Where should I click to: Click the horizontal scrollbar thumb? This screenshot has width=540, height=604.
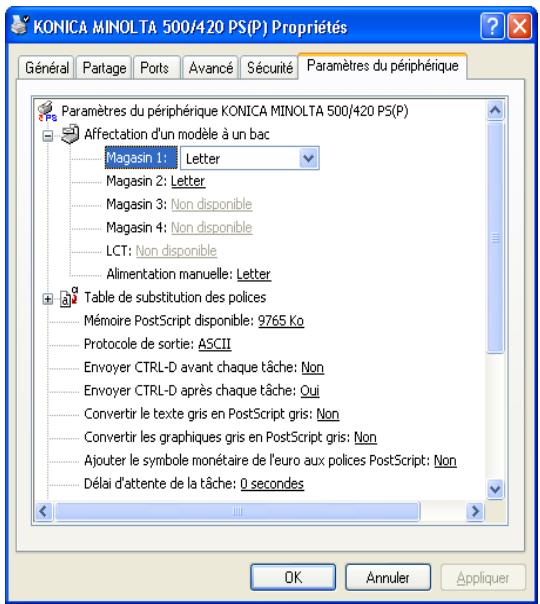(x=237, y=512)
